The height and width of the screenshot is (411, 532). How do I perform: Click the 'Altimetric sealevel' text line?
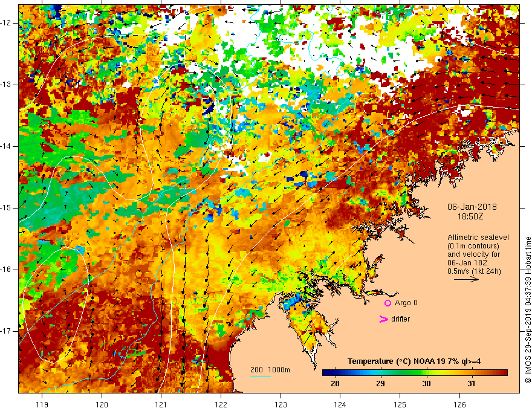point(478,238)
